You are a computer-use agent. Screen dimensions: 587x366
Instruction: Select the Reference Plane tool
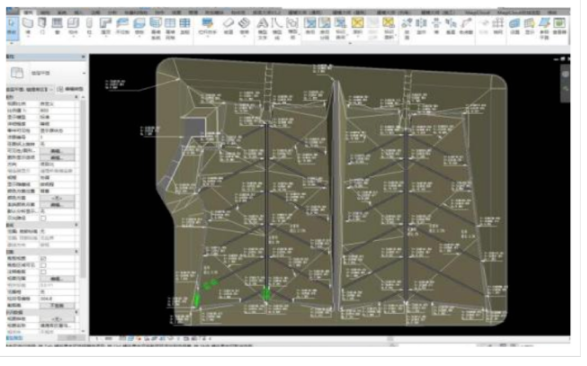pyautogui.click(x=544, y=28)
